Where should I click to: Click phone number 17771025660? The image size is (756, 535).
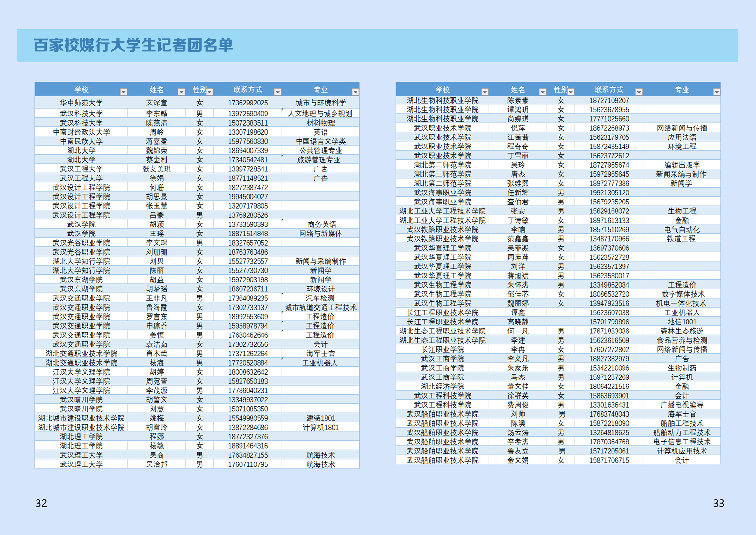pyautogui.click(x=609, y=119)
